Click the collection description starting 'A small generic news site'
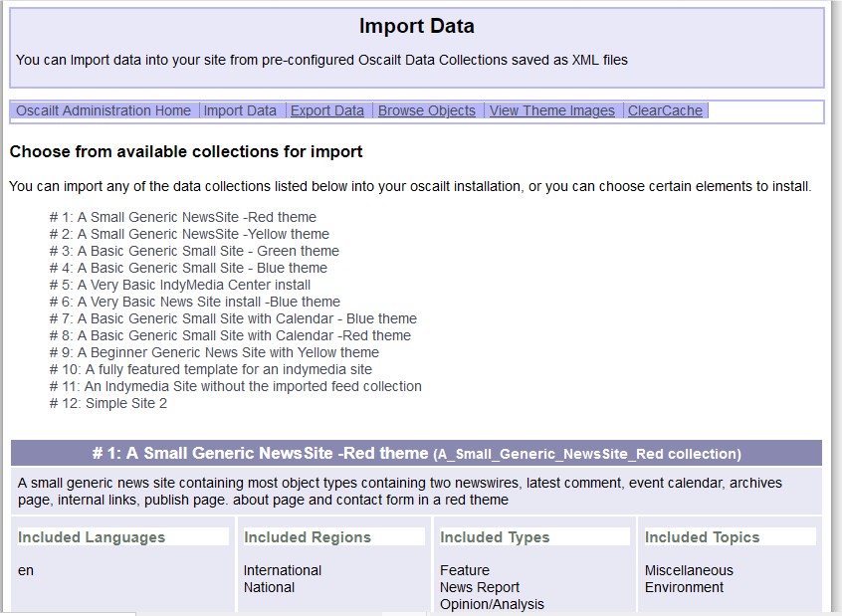842x616 pixels. [399, 492]
